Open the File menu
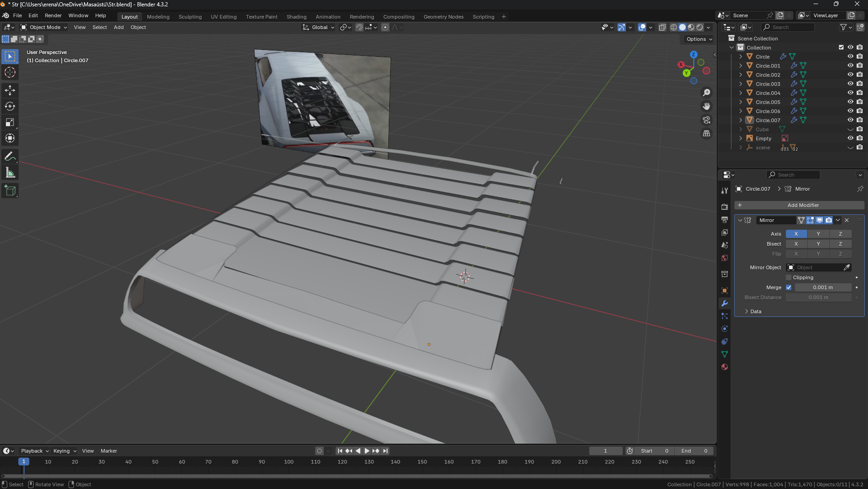Viewport: 868px width, 489px height. tap(18, 15)
